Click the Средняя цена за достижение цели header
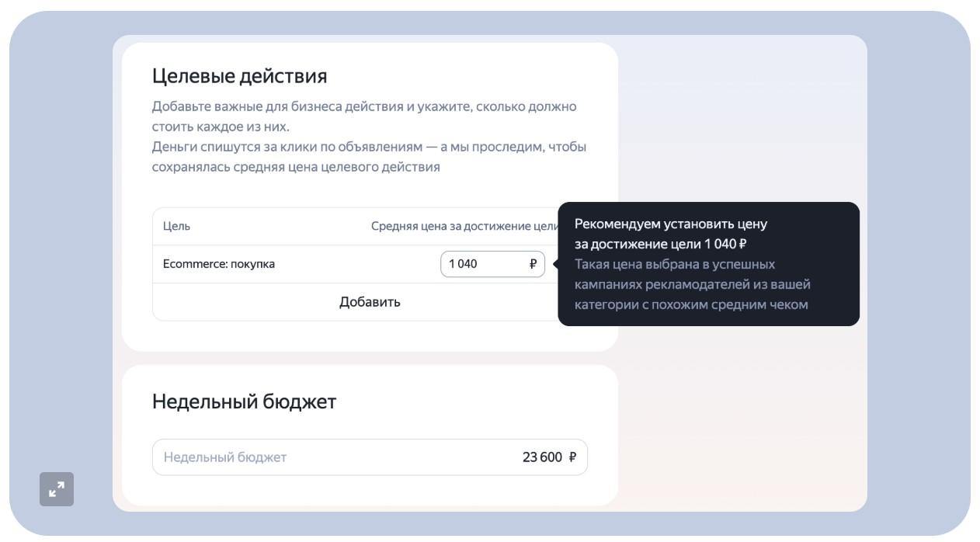 coord(464,226)
